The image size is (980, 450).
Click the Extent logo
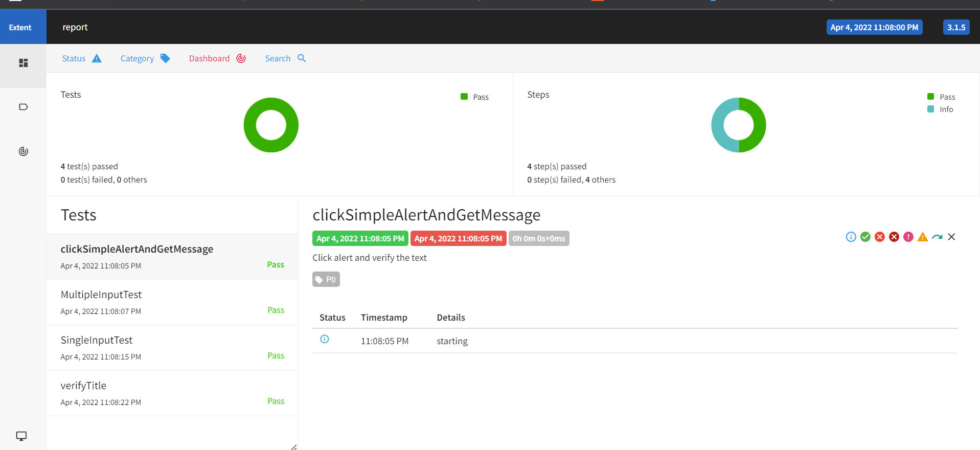(x=20, y=28)
